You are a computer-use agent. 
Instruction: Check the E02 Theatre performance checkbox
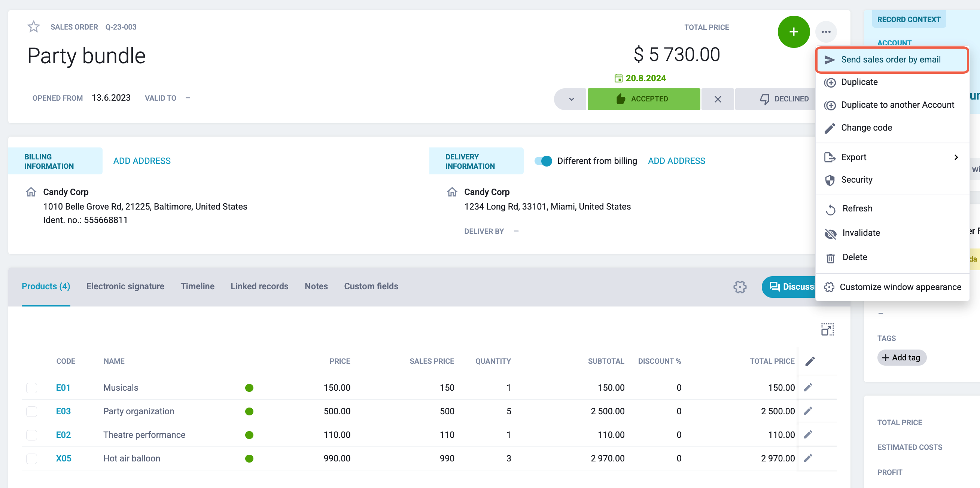pyautogui.click(x=31, y=435)
